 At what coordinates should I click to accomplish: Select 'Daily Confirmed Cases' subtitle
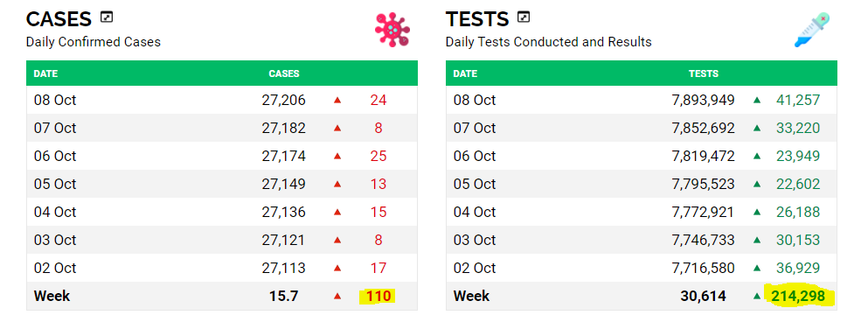[x=93, y=42]
